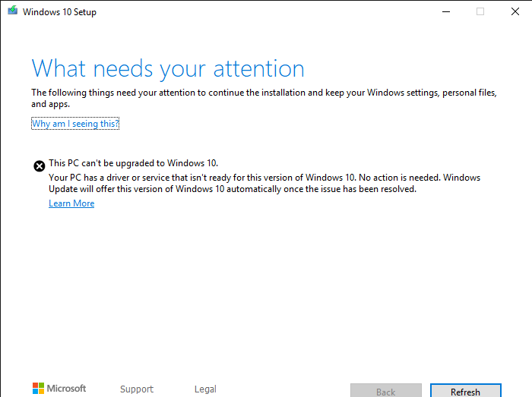The height and width of the screenshot is (397, 532).
Task: Click the 'Your PC has a driver or service' message
Action: tap(264, 183)
